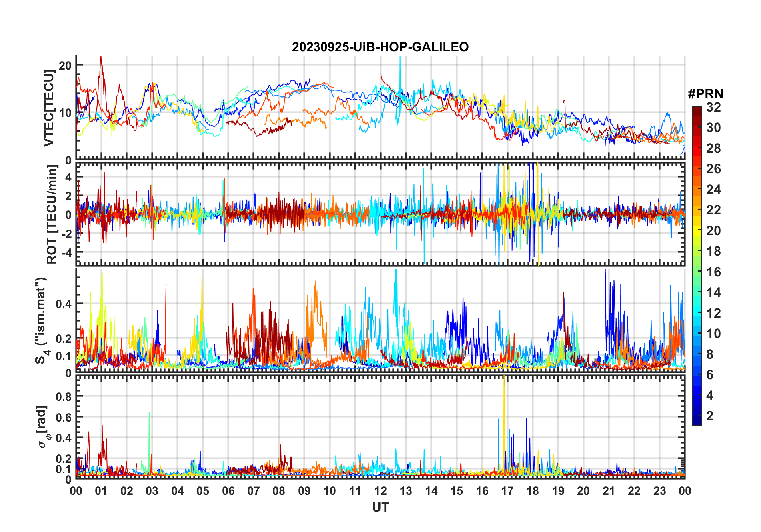This screenshot has width=761, height=532.
Task: Click the "UT" x-axis label
Action: point(380,507)
